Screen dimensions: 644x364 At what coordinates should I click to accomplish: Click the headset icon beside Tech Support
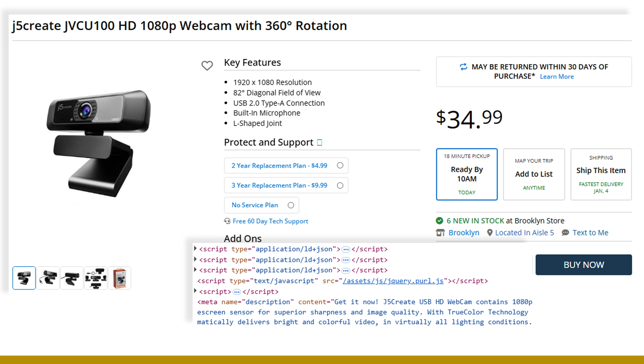[x=227, y=221]
